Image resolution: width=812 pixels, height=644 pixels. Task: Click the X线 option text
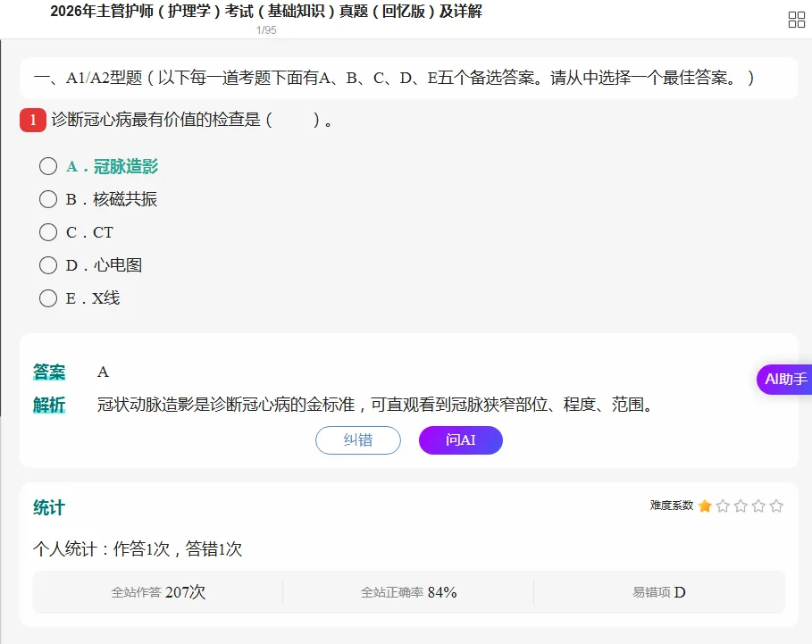click(x=106, y=298)
